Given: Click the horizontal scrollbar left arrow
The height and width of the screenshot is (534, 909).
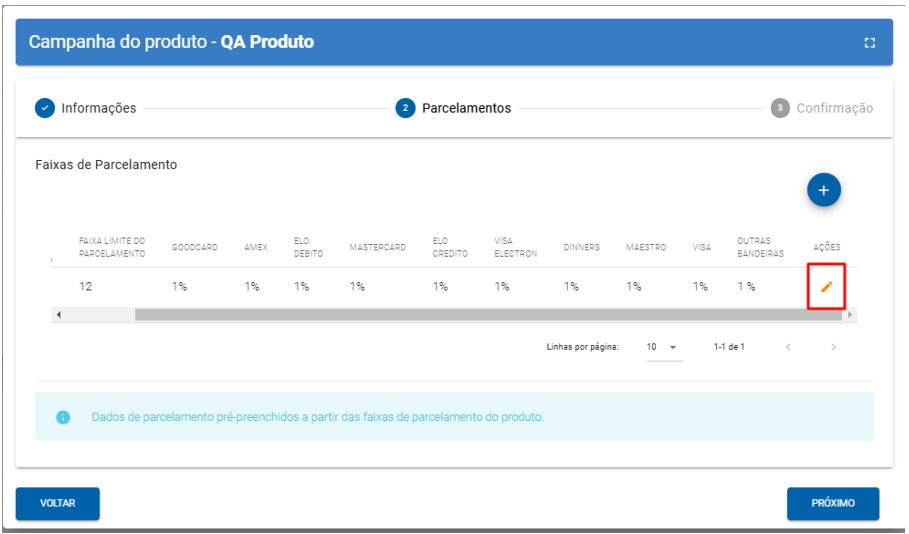Looking at the screenshot, I should [x=58, y=315].
